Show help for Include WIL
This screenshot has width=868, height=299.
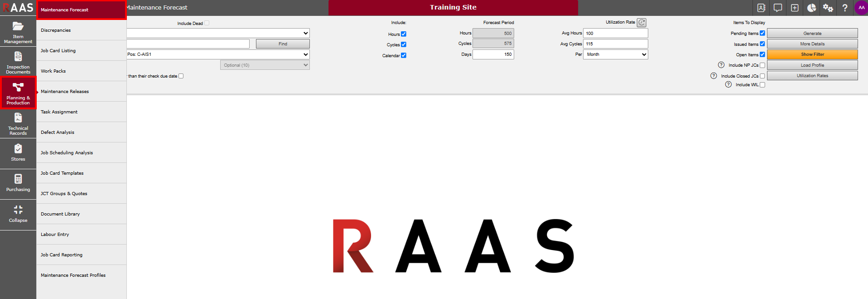728,84
